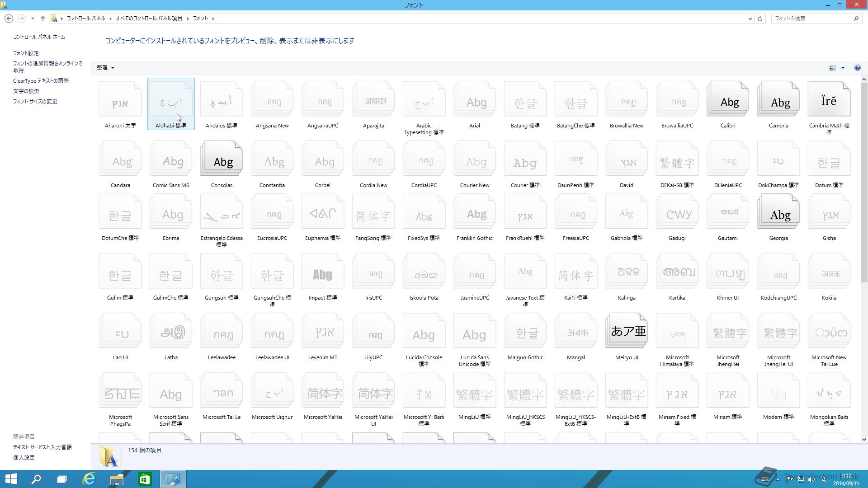Select the Georgia font icon
868x488 pixels.
point(778,212)
